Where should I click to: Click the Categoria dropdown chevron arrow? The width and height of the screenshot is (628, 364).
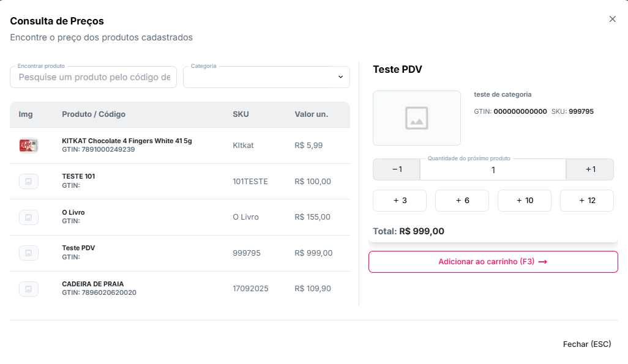pos(340,77)
